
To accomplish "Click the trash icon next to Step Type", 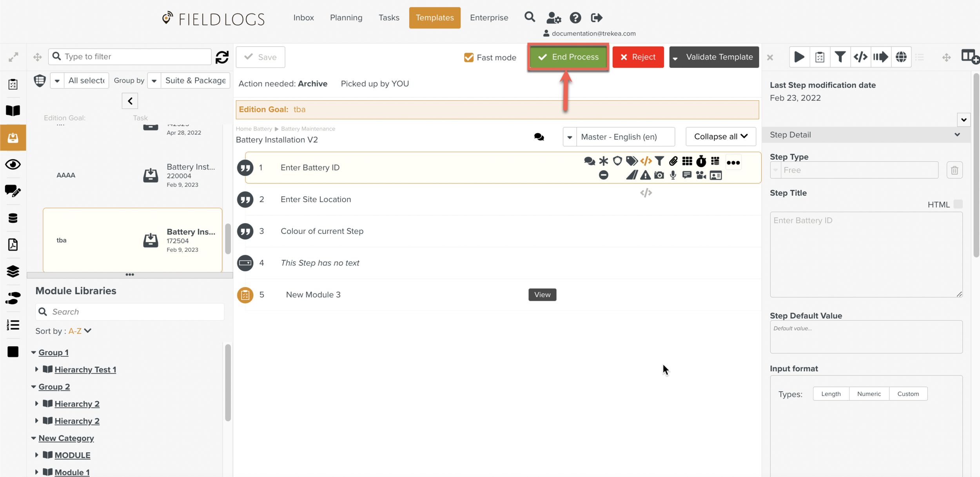I will pyautogui.click(x=954, y=170).
